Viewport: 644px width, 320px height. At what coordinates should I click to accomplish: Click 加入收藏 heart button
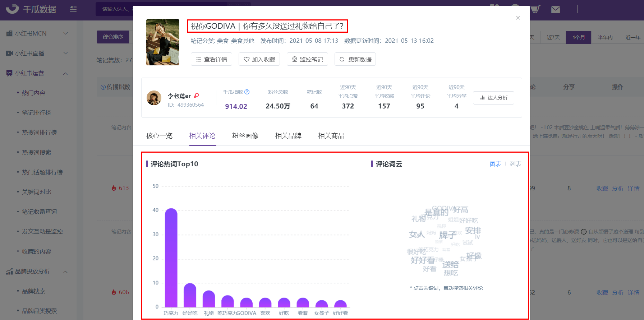259,59
